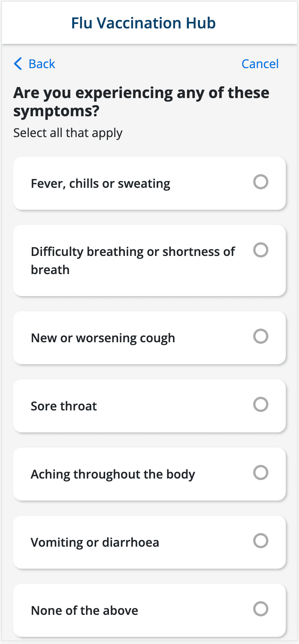Click the "Fever, chills or sweating" label text
This screenshot has width=299, height=644.
coord(100,184)
